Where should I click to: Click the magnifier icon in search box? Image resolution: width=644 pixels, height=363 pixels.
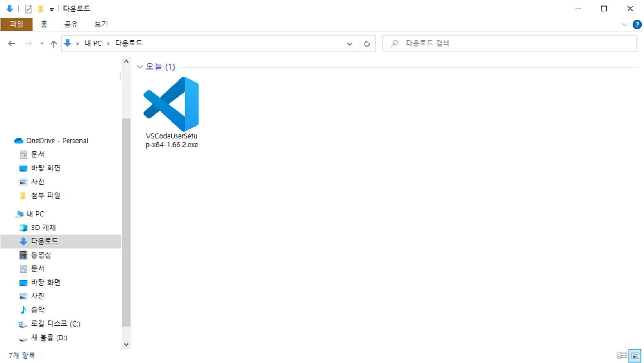click(x=395, y=43)
